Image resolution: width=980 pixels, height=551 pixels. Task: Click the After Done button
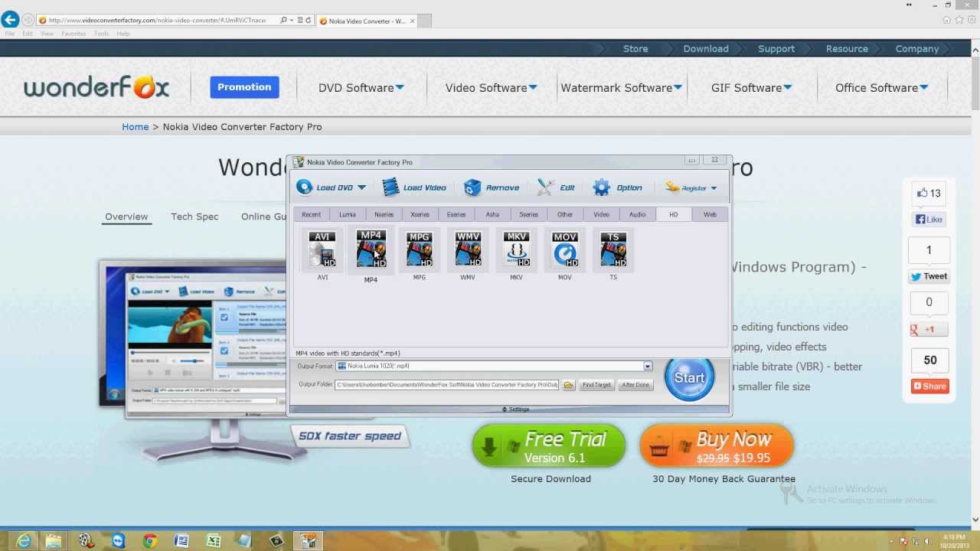tap(635, 385)
